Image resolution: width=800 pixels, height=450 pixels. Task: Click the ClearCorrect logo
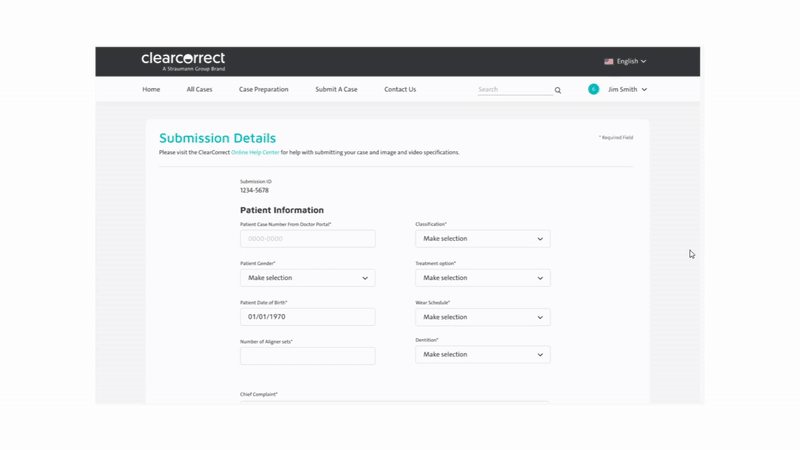point(183,61)
